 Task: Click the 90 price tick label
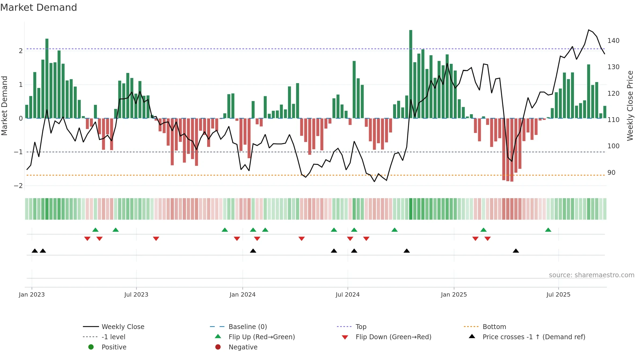[612, 172]
